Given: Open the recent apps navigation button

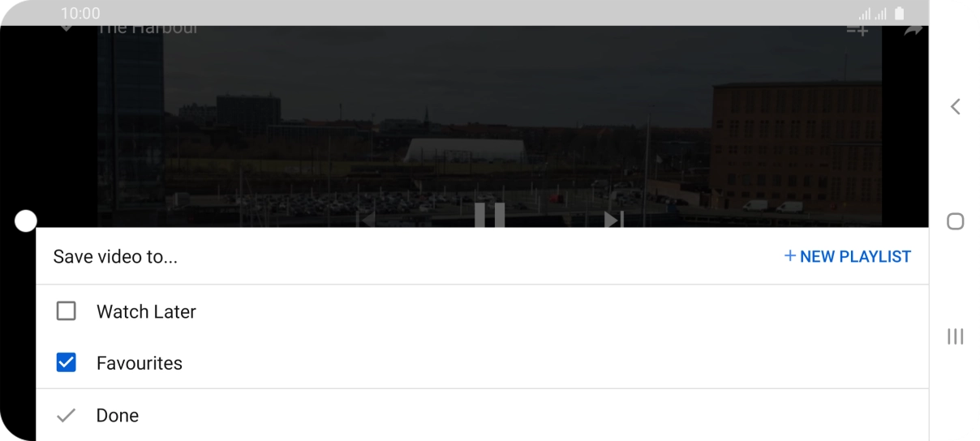Looking at the screenshot, I should point(956,336).
